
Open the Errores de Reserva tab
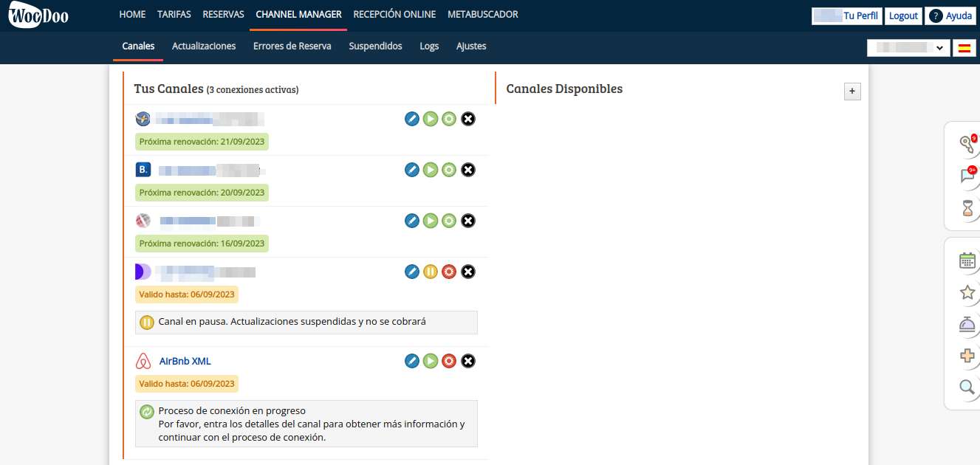(292, 46)
